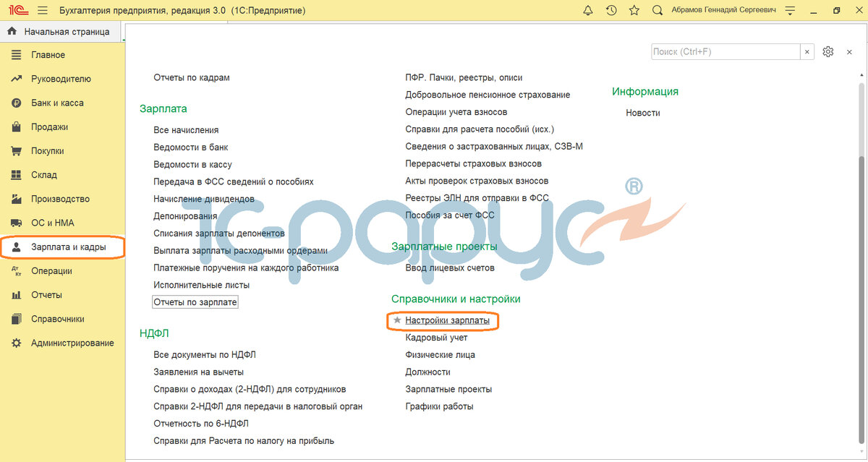Open Настройки зарплаты
This screenshot has height=462, width=868.
point(447,320)
